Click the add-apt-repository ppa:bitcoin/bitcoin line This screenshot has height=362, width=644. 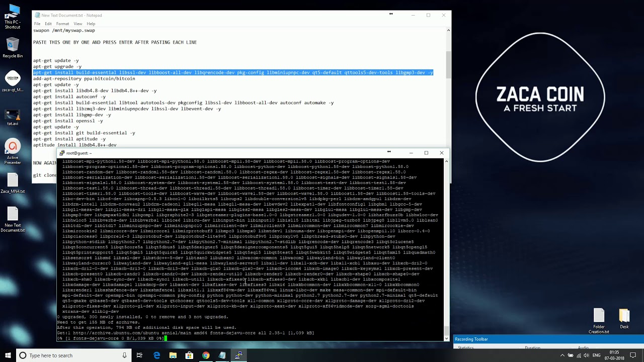point(84,78)
